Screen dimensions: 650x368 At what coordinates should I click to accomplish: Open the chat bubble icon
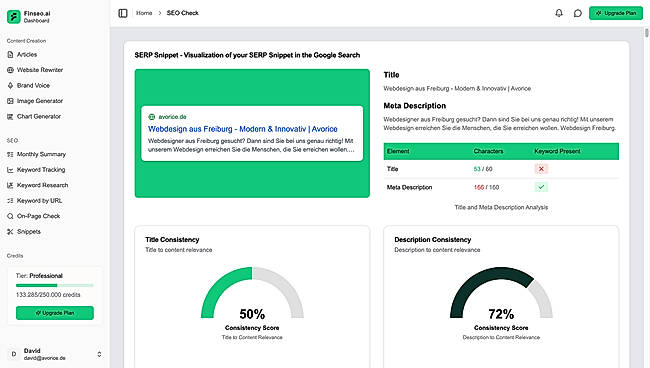[x=577, y=13]
